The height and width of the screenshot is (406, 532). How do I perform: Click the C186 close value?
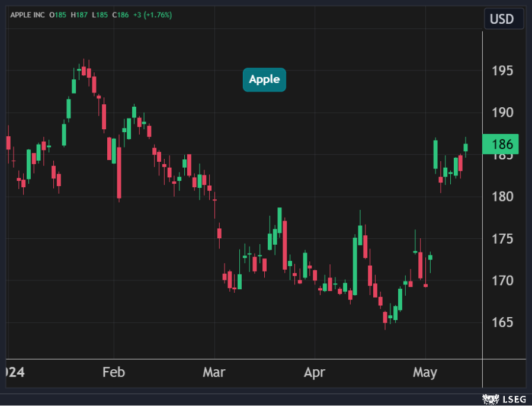(119, 15)
